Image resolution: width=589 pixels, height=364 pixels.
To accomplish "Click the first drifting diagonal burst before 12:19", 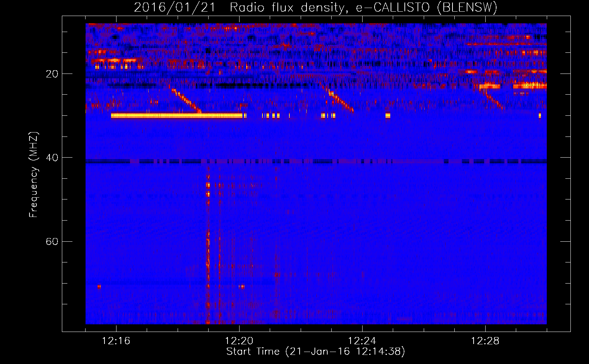I will click(186, 100).
